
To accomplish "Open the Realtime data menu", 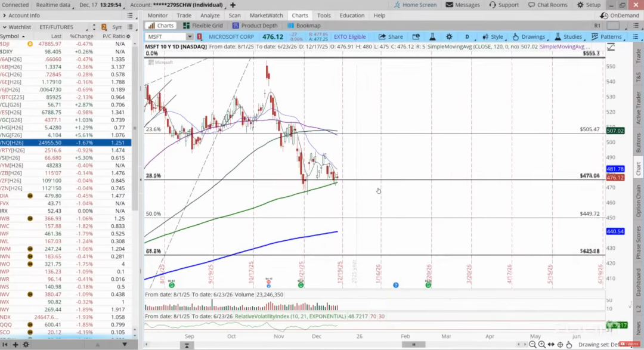I will (x=55, y=5).
